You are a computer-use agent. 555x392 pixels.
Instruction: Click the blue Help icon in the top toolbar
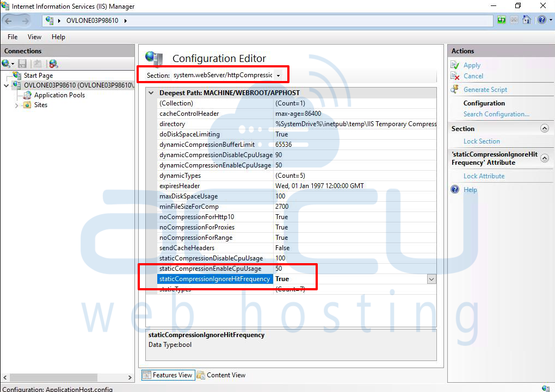point(541,20)
